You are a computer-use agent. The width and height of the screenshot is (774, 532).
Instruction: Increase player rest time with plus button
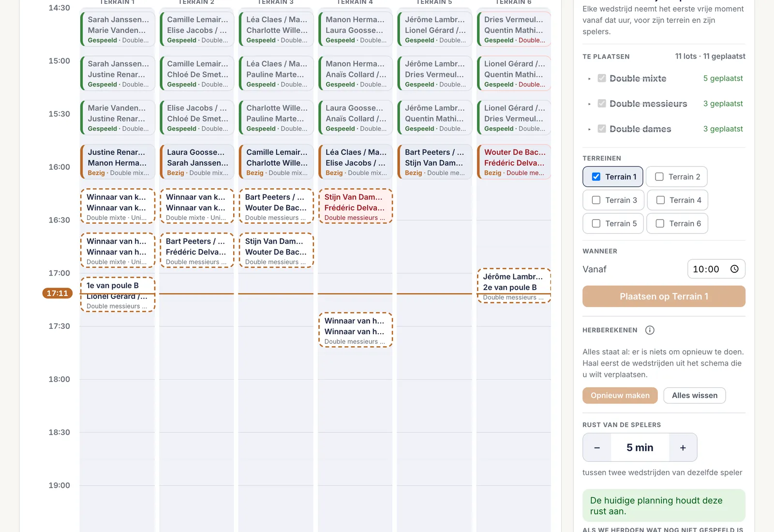(683, 448)
